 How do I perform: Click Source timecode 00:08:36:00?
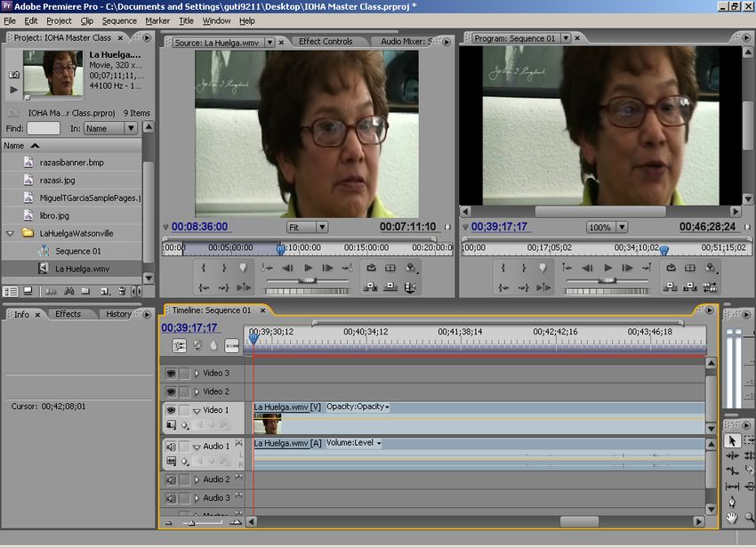[x=199, y=227]
